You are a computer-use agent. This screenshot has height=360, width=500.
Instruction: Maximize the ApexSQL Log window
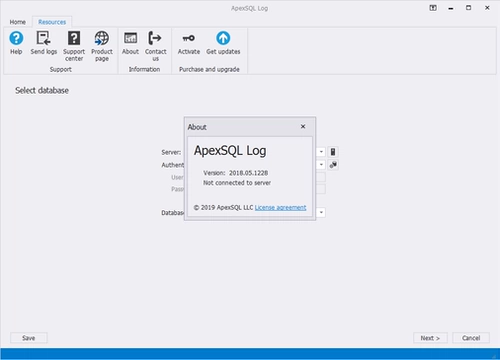coord(469,8)
